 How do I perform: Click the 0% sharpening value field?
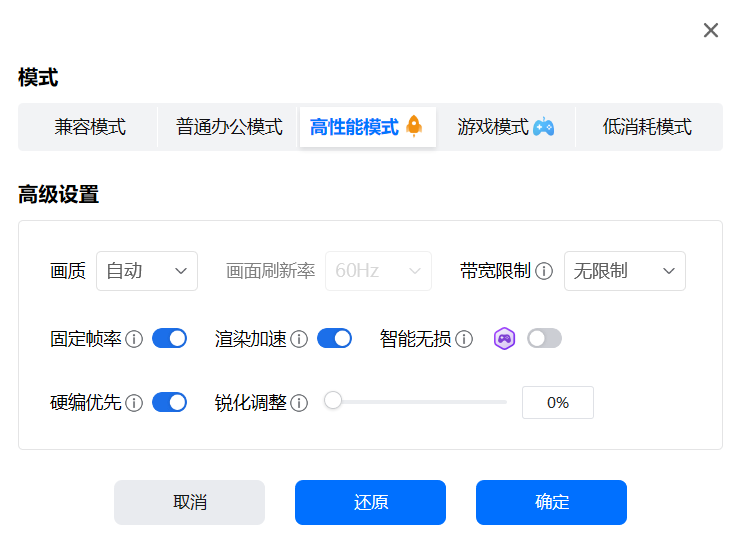pos(558,403)
